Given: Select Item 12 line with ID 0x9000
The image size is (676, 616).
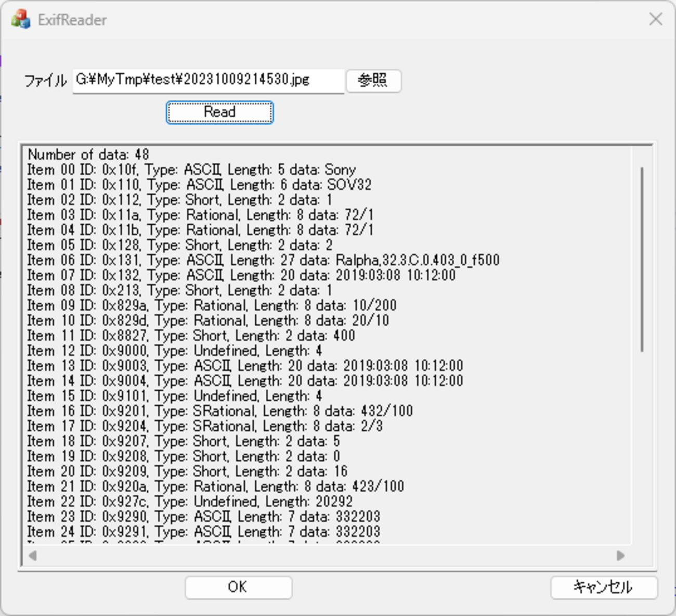Looking at the screenshot, I should click(175, 351).
